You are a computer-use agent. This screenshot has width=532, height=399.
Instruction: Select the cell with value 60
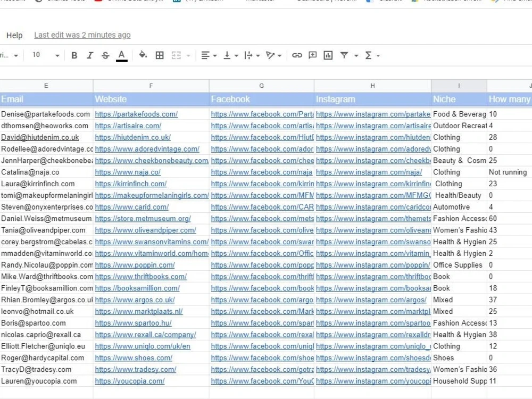point(509,219)
